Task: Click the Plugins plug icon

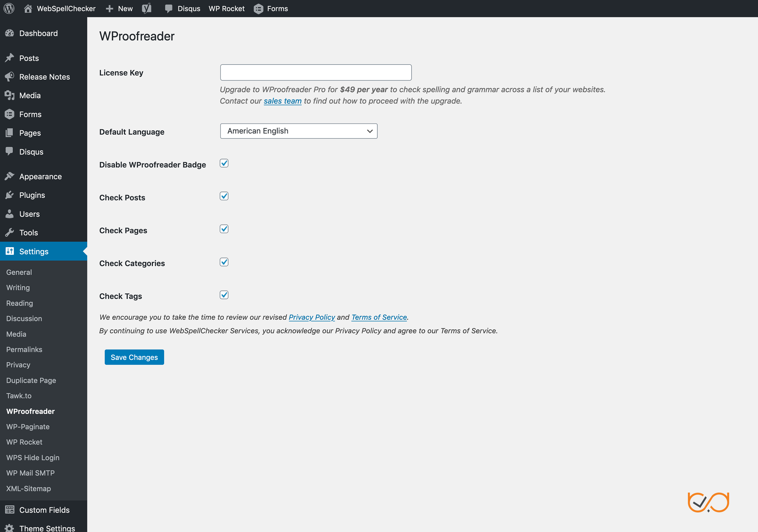Action: [10, 195]
